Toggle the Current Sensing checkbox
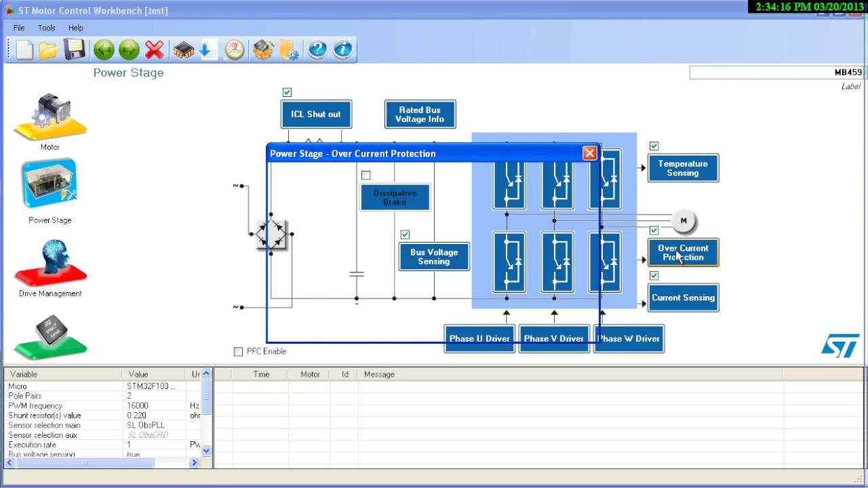Viewport: 868px width, 488px height. click(654, 276)
